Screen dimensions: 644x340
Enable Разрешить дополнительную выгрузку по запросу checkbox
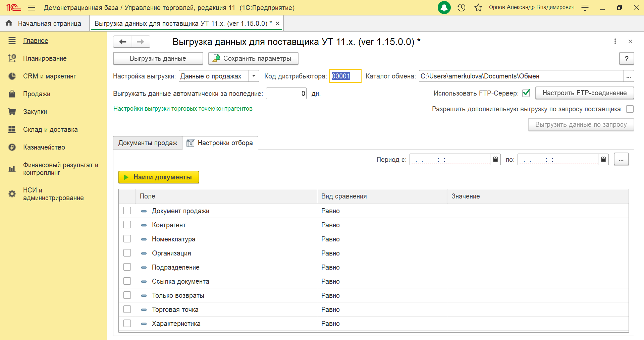click(x=630, y=109)
